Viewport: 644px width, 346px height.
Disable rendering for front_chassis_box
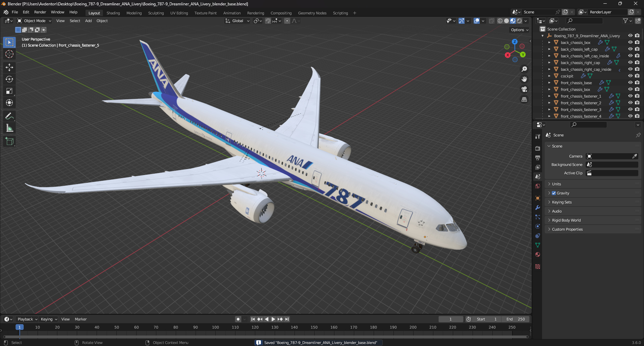tap(637, 90)
